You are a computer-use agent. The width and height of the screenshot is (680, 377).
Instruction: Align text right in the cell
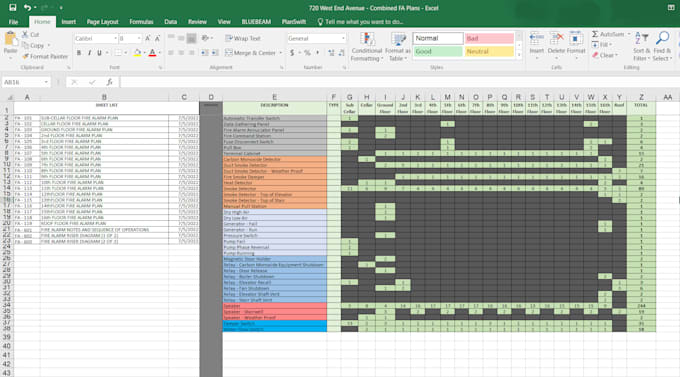click(191, 53)
